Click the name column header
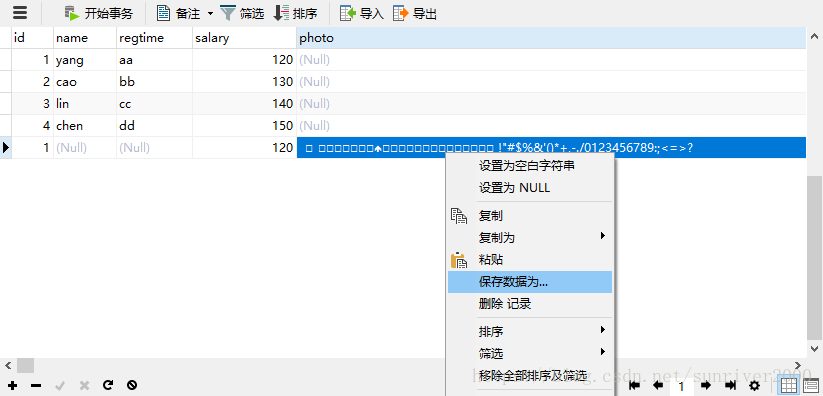Viewport: 823px width, 396px height. 85,38
